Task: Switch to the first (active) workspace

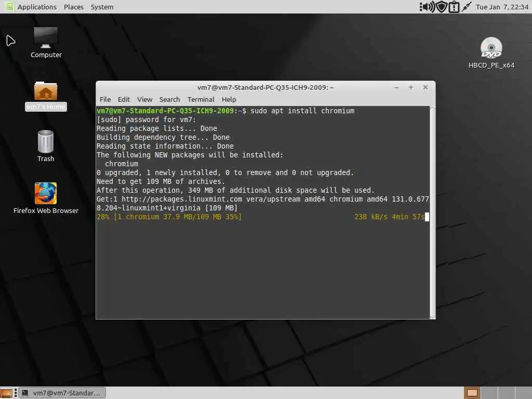Action: (472, 393)
